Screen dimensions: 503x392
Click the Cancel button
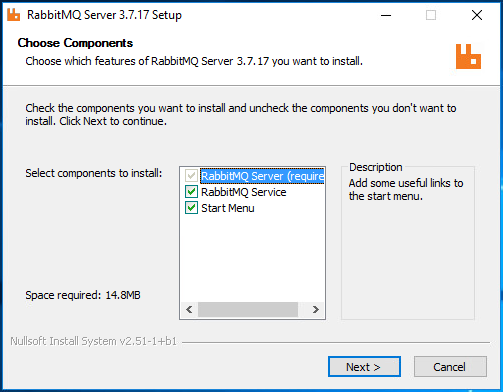[x=450, y=367]
